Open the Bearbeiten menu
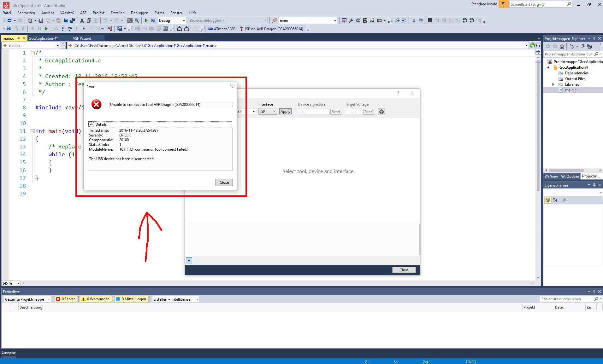This screenshot has width=603, height=364. (x=26, y=13)
